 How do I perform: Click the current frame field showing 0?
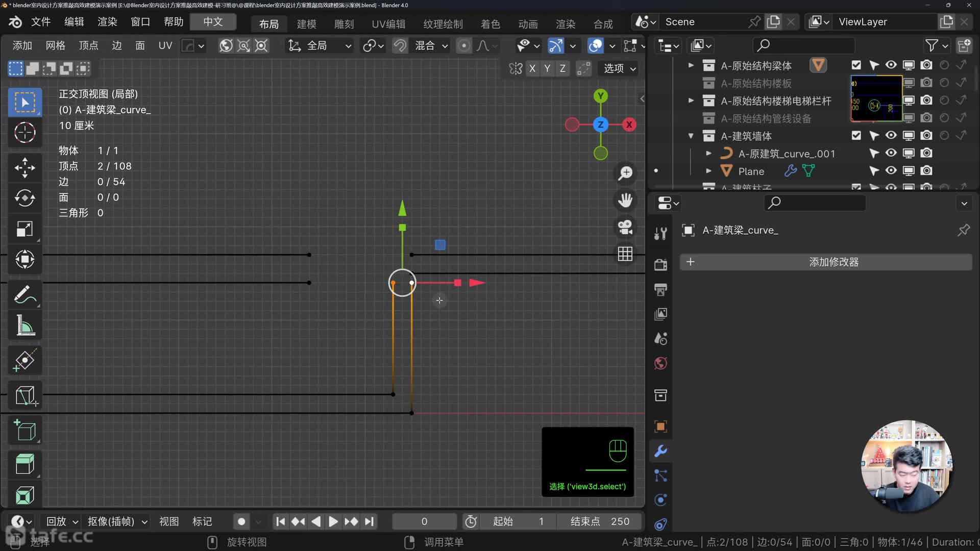click(x=424, y=521)
